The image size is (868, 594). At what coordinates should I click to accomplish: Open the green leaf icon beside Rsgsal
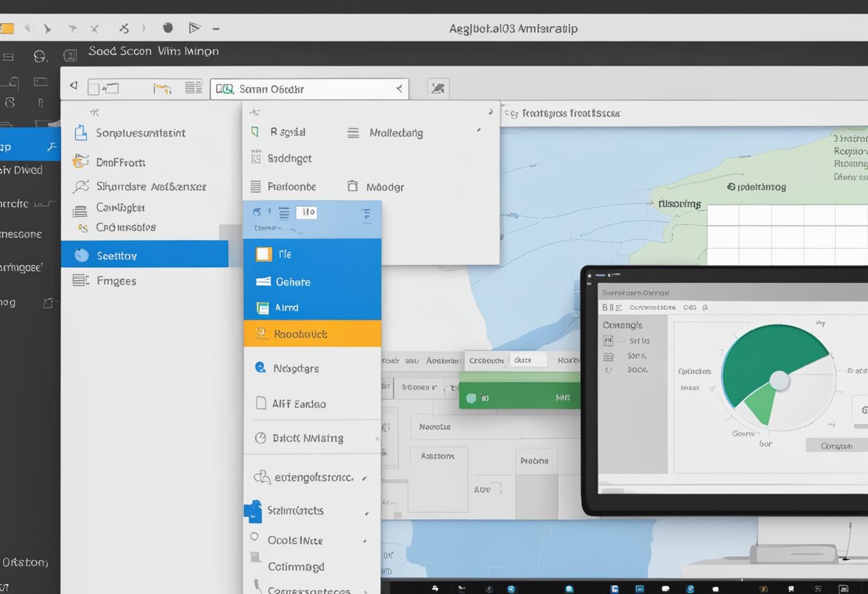point(255,131)
